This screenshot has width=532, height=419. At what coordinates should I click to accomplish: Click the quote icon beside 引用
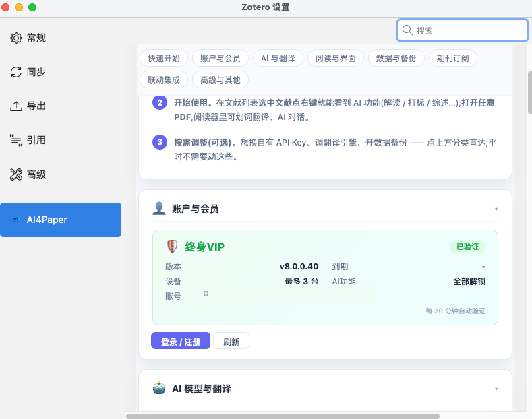pyautogui.click(x=16, y=140)
